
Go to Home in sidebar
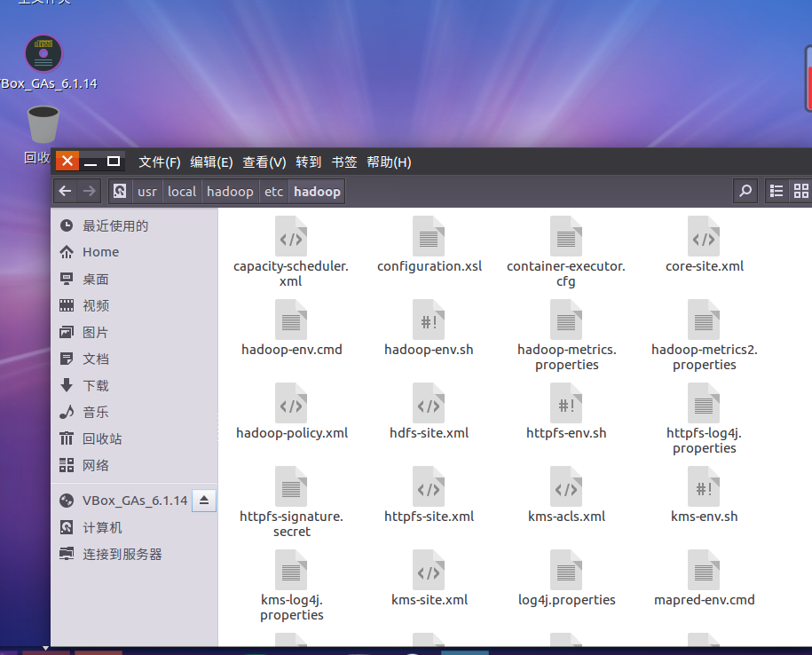pyautogui.click(x=134, y=252)
